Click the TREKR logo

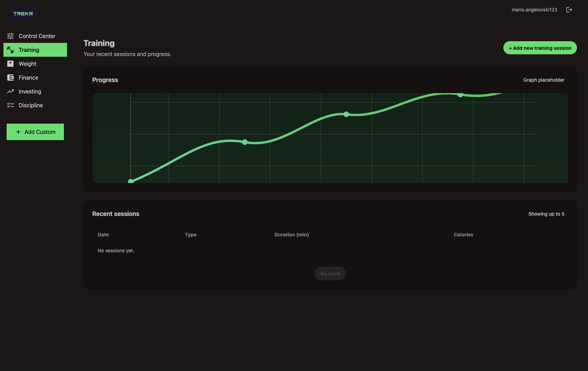pyautogui.click(x=23, y=14)
